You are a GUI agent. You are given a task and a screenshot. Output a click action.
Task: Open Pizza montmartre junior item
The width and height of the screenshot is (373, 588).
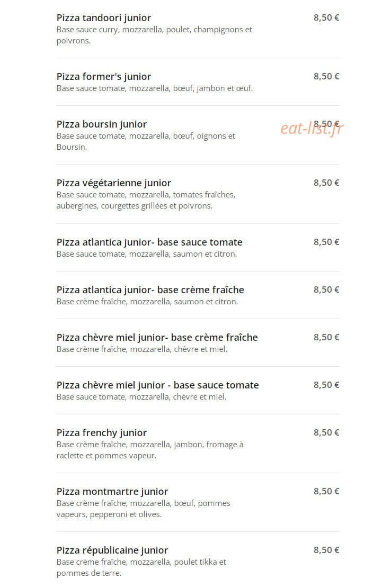(x=112, y=492)
